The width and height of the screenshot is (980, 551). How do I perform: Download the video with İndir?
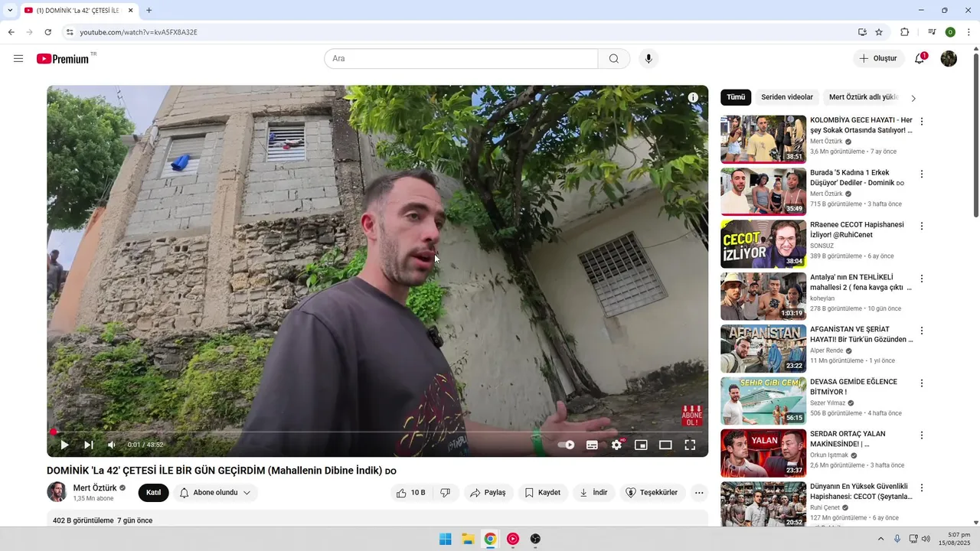pyautogui.click(x=594, y=493)
